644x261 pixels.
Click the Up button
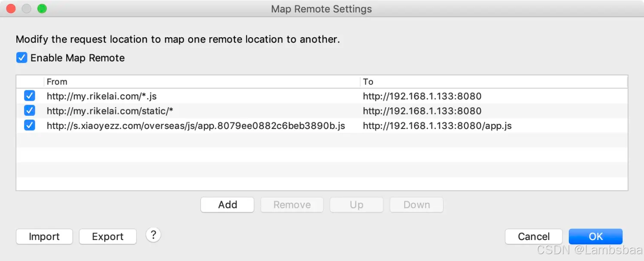point(356,205)
